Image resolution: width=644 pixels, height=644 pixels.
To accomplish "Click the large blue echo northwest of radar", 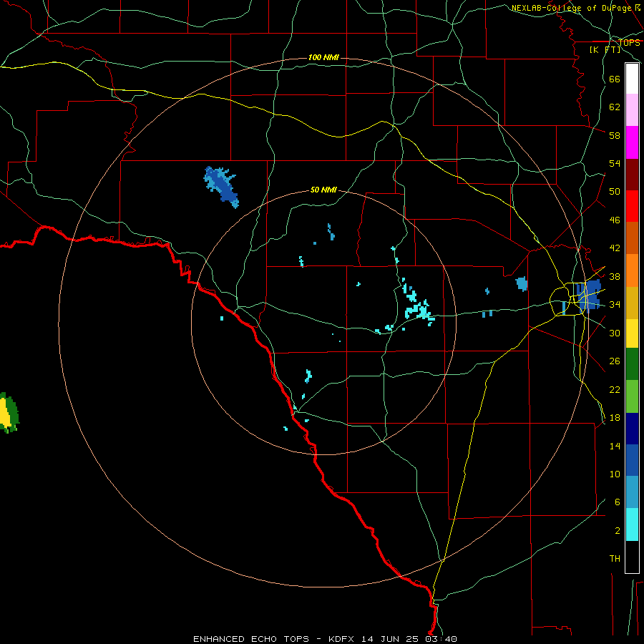I will coord(222,185).
